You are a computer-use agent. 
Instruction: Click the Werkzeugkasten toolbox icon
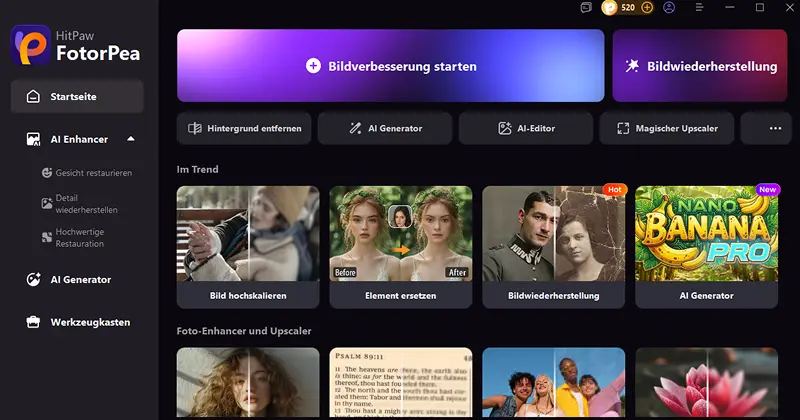[33, 322]
